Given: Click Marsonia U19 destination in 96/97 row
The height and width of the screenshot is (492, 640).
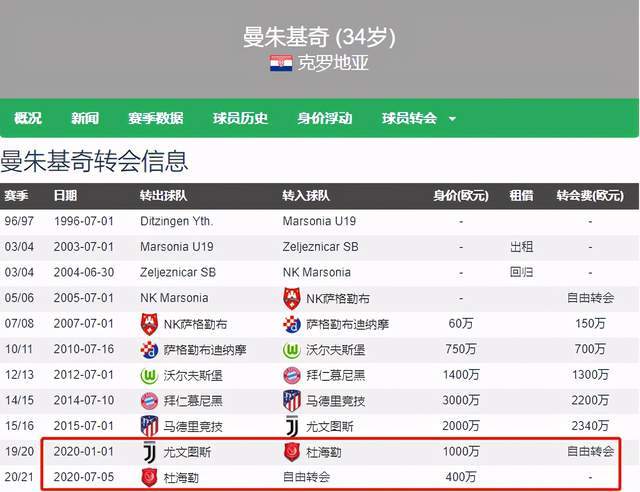Looking at the screenshot, I should pyautogui.click(x=319, y=221).
